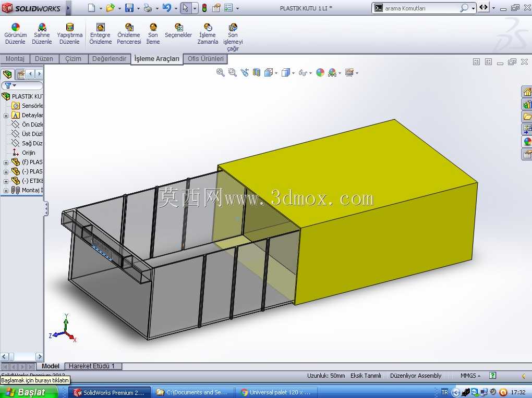
Task: Create new document from toolbar
Action: pyautogui.click(x=92, y=8)
